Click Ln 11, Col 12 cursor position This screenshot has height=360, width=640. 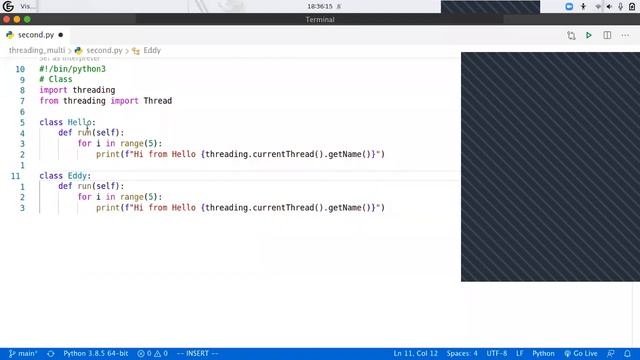(x=416, y=353)
